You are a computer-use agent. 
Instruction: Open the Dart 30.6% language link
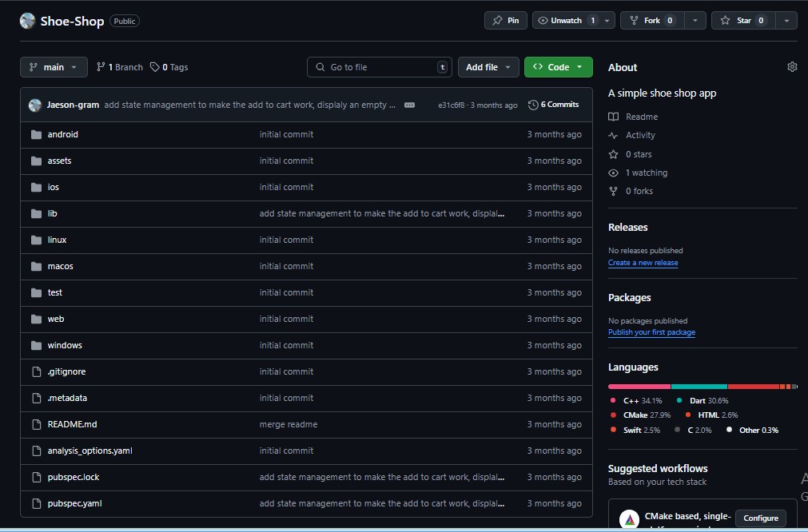click(703, 401)
